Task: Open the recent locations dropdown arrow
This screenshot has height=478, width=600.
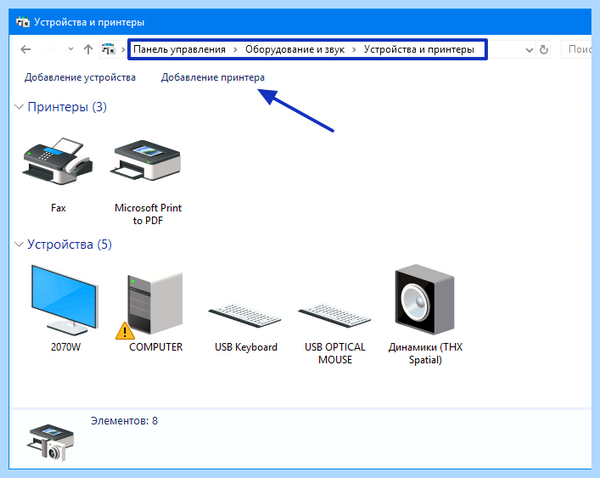Action: (x=70, y=49)
